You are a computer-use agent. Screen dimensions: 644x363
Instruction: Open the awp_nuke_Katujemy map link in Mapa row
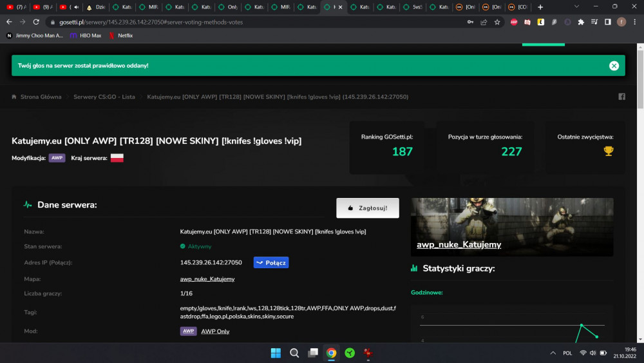point(207,279)
